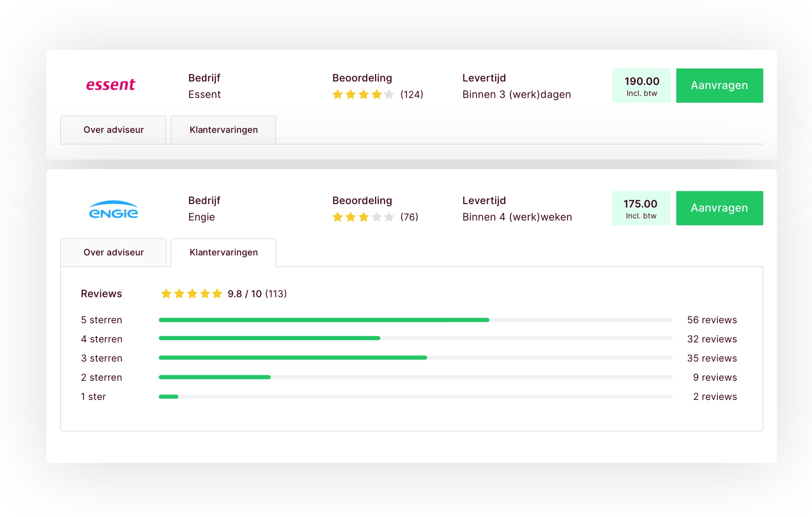Viewport: 812px width, 517px height.
Task: Click the 1 ster progress bar
Action: point(415,396)
